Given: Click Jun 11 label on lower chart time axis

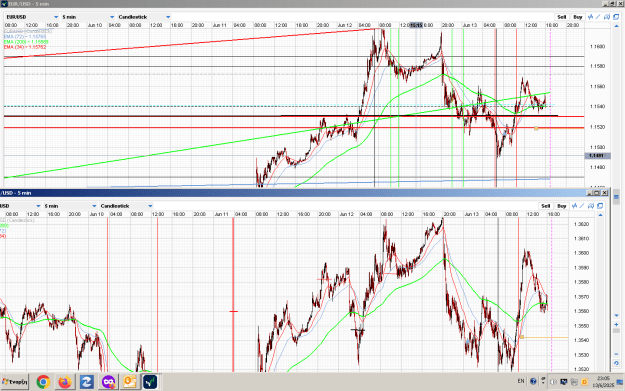Looking at the screenshot, I should click(x=222, y=214).
